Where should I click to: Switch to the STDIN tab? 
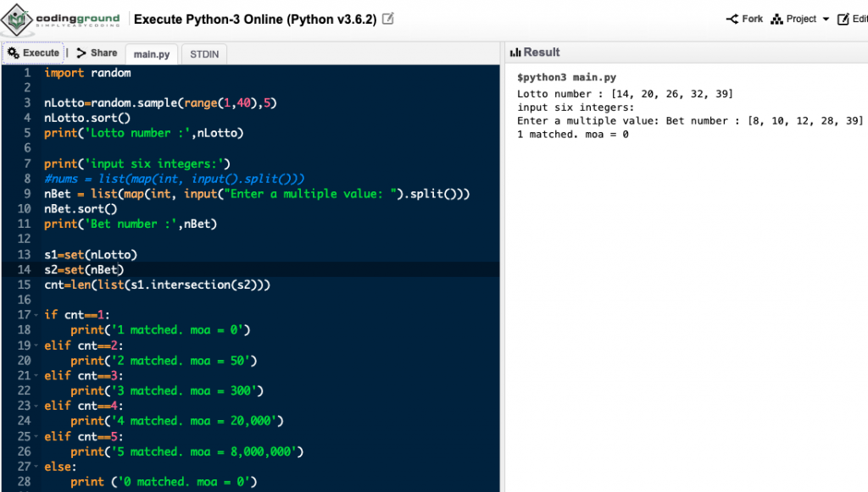pyautogui.click(x=204, y=54)
